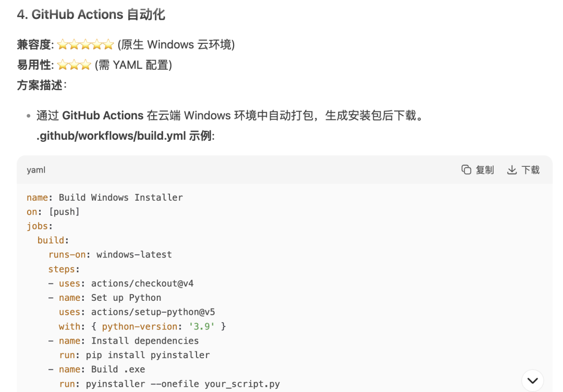Click the first star next to 易用性
This screenshot has width=563, height=392.
[x=63, y=65]
